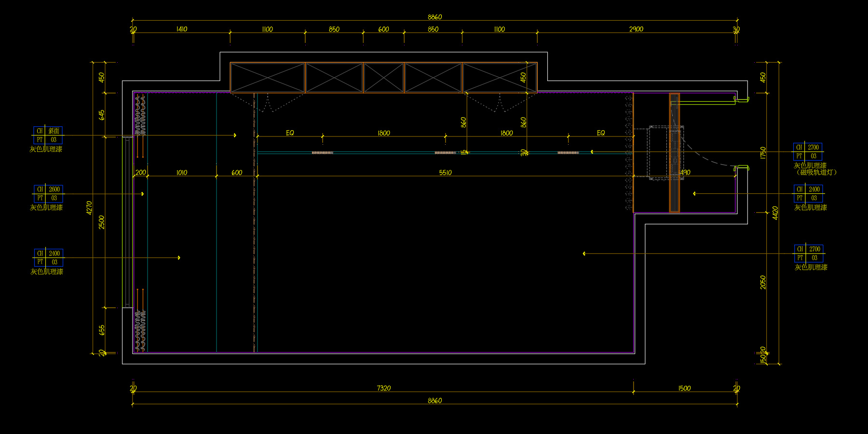Click the right CH 2400 ceiling tag
Screen dimensions: 868x434
click(808, 194)
